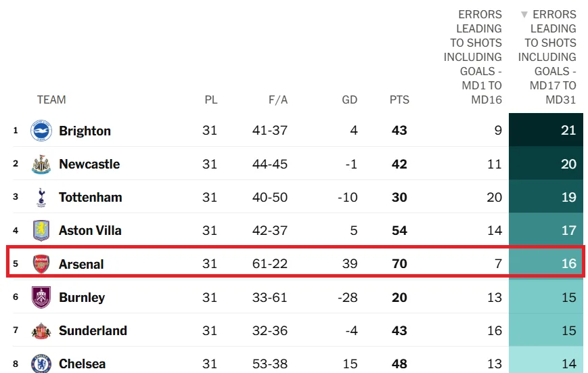Click Brighton's dark green 21 cell
Screen dimensions: 588x373
click(x=546, y=131)
